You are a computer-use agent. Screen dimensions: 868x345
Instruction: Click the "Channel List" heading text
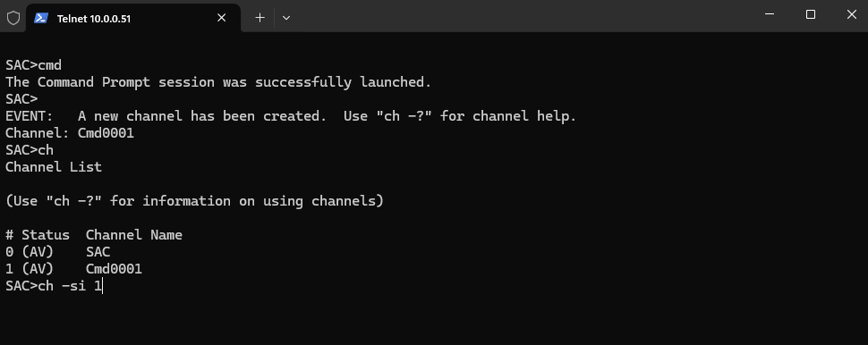click(x=54, y=167)
